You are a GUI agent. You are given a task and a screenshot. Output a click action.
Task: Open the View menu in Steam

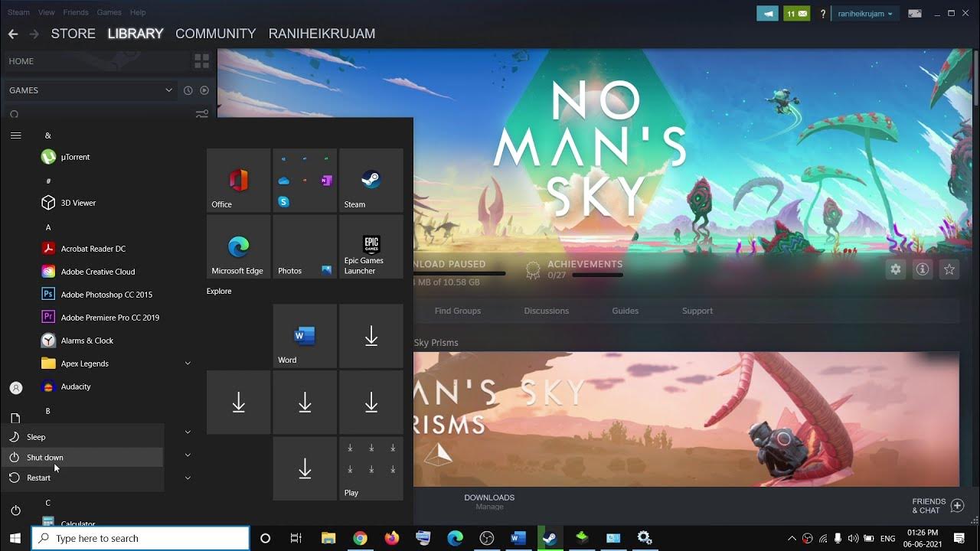coord(46,12)
